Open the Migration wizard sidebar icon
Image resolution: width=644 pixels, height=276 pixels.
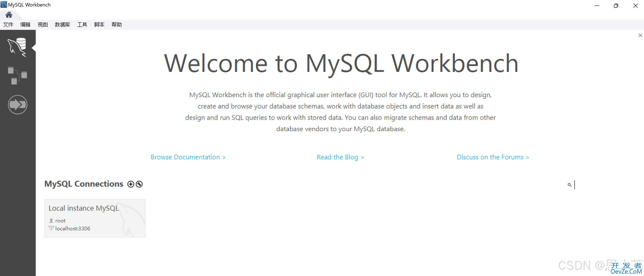[x=17, y=104]
